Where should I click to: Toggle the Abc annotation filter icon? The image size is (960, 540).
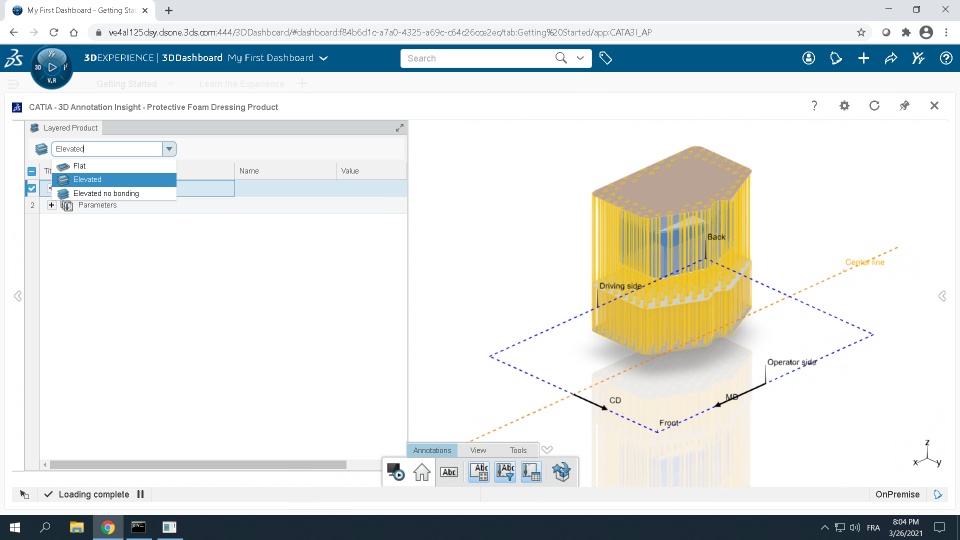pyautogui.click(x=505, y=472)
